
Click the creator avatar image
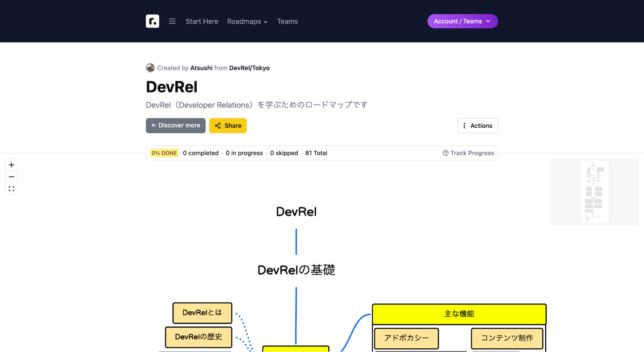150,68
